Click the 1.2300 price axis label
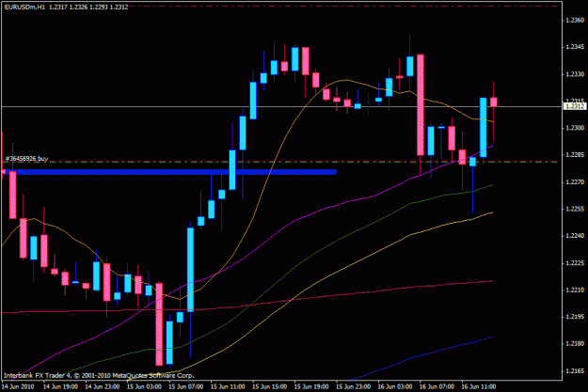Image resolution: width=588 pixels, height=392 pixels. pos(575,128)
